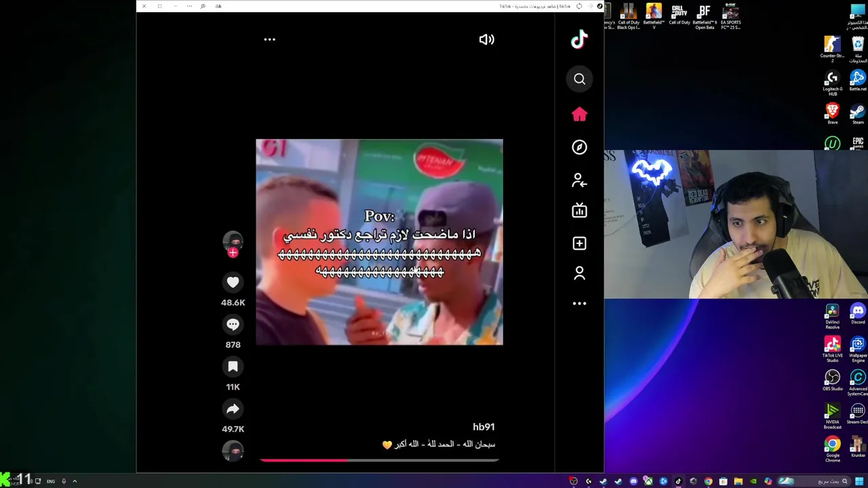
Task: Share the video via the 49.7K arrow icon
Action: pos(233,409)
